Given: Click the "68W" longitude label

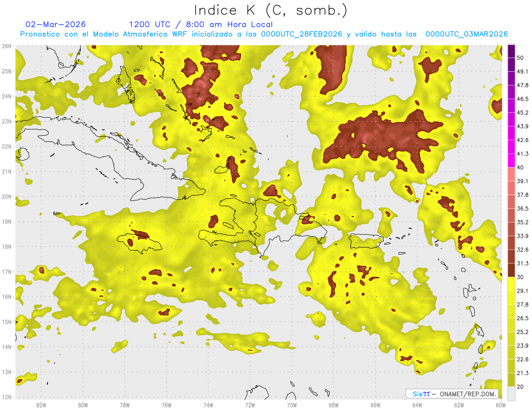Looking at the screenshot, I should click(x=333, y=405).
